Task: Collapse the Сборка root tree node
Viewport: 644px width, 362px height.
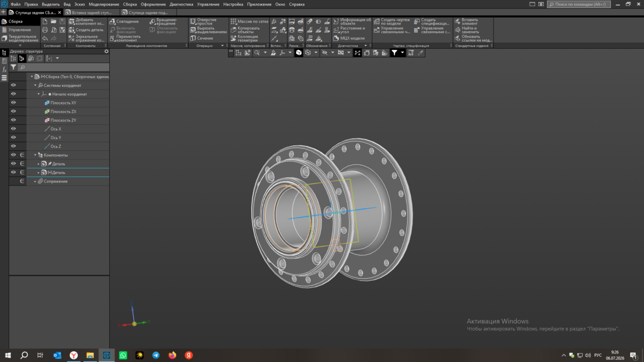Action: pyautogui.click(x=31, y=77)
